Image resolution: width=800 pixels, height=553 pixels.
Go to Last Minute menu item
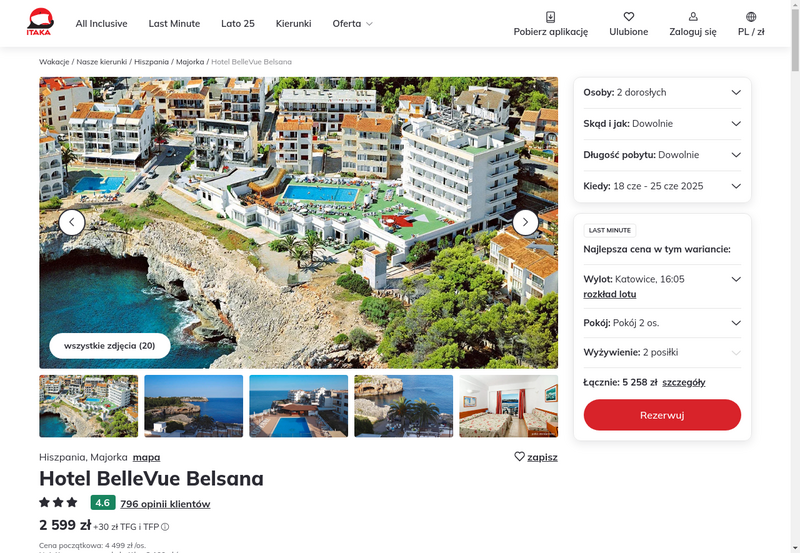(174, 23)
